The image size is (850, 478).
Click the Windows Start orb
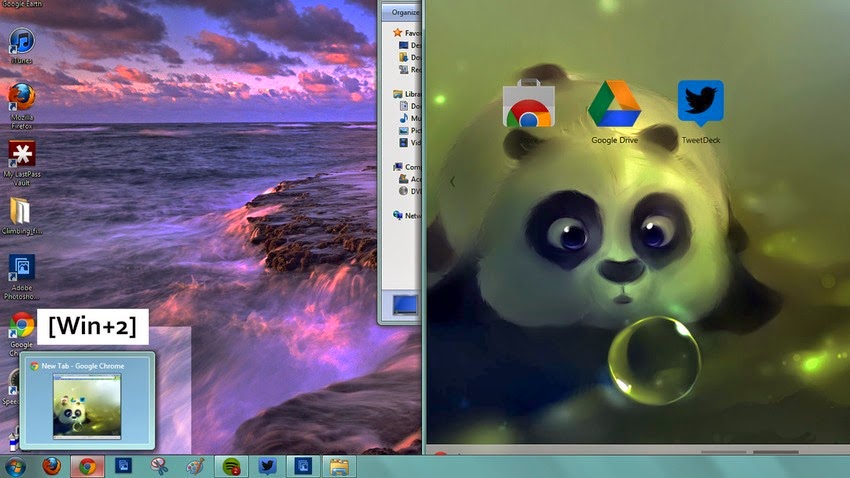coord(15,466)
